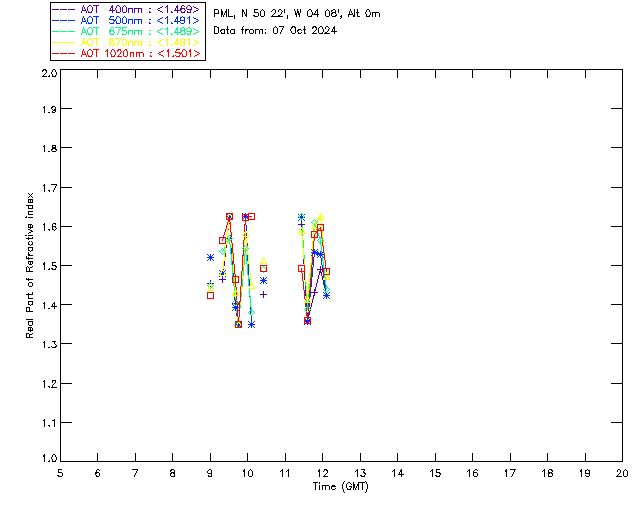Click the 2.0 y-axis tick label
This screenshot has height=512, width=640.
coord(49,74)
